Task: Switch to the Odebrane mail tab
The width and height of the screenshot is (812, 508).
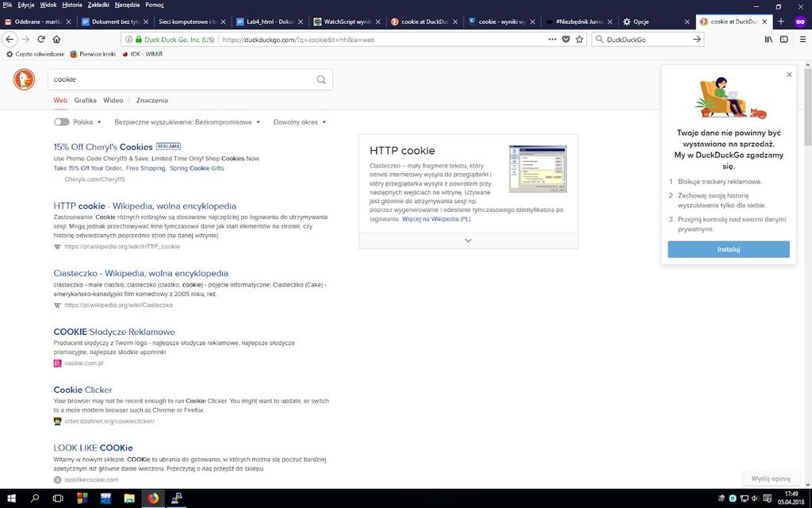Action: click(x=39, y=21)
